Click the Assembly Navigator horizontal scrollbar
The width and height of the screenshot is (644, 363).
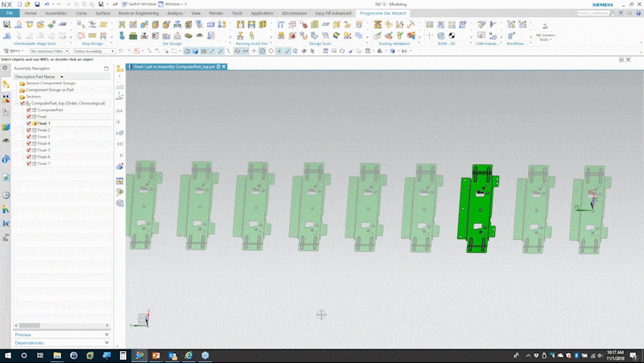coord(62,325)
